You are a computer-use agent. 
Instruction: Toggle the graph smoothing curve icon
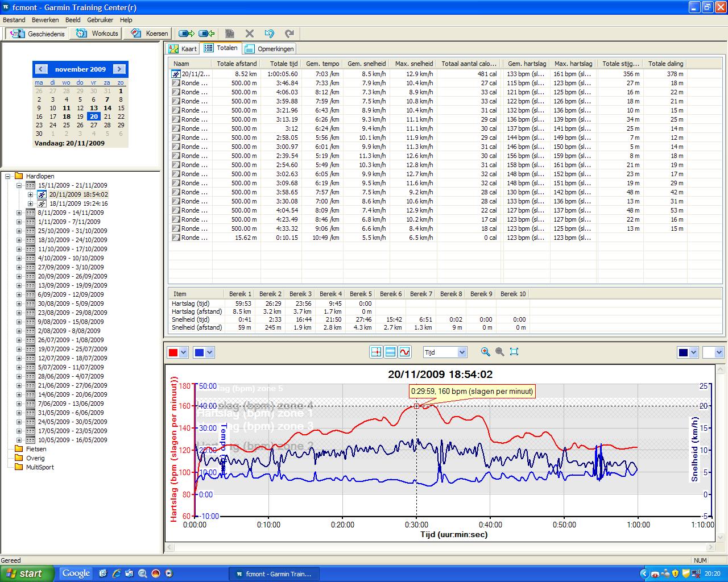coord(404,352)
